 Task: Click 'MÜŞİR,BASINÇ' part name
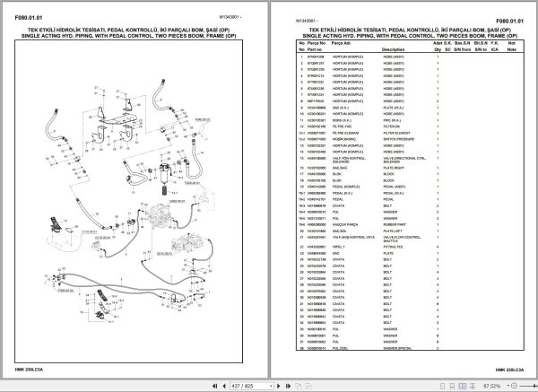[x=344, y=139]
